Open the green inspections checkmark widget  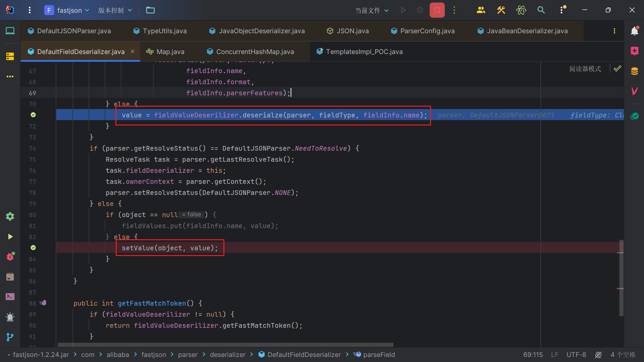coord(618,69)
